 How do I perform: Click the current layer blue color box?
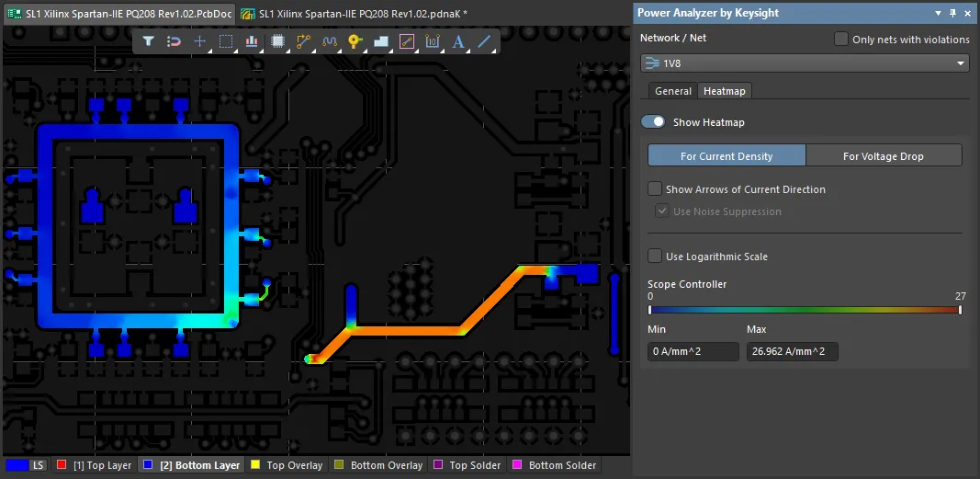pyautogui.click(x=17, y=465)
